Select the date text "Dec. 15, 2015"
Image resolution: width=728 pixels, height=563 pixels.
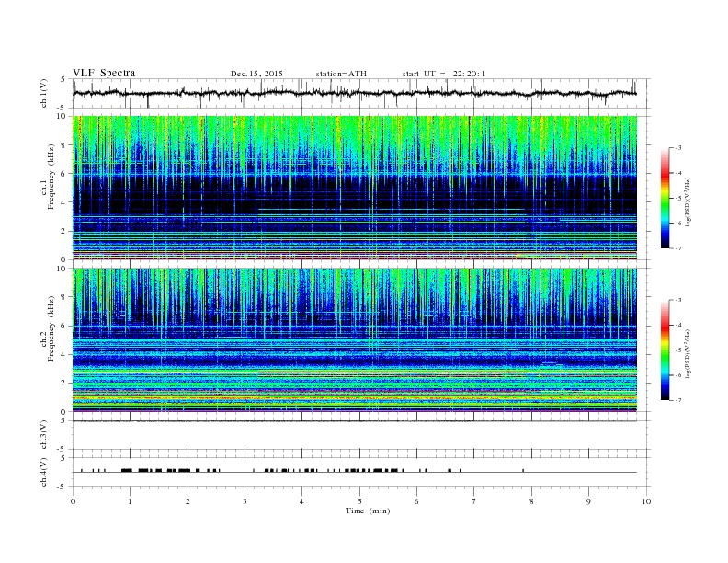point(256,74)
